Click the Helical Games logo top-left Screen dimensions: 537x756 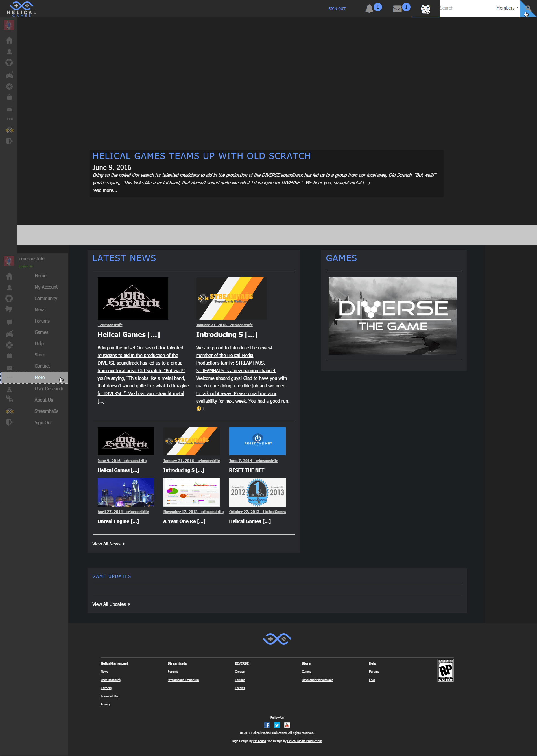click(21, 9)
